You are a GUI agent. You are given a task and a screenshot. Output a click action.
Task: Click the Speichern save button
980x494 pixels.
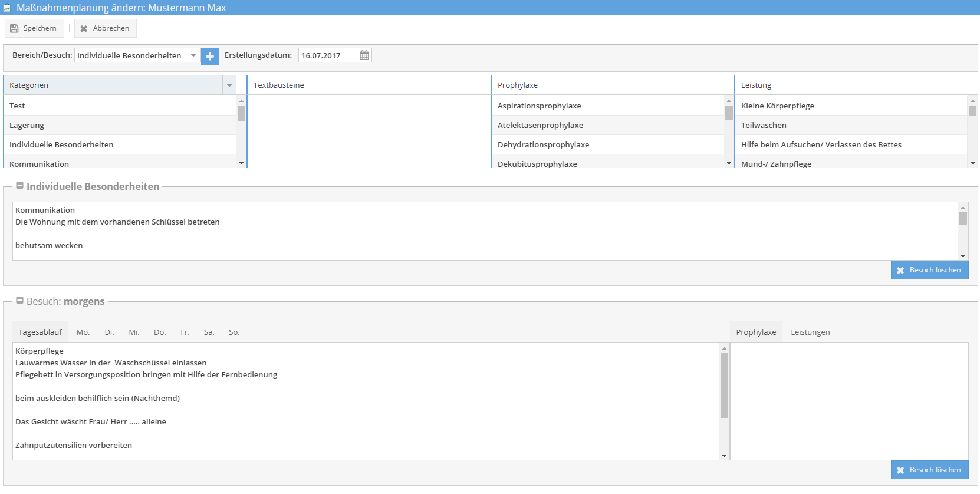[x=34, y=28]
